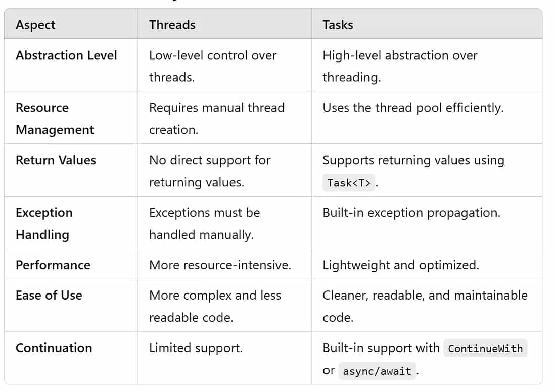Click the Ease of Use row label
Screen dimensions: 556x392
(x=49, y=295)
